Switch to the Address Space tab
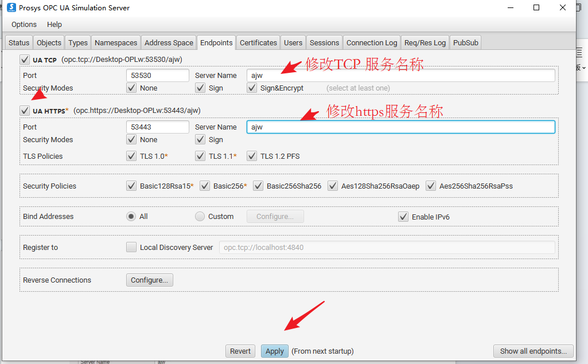 click(x=169, y=43)
